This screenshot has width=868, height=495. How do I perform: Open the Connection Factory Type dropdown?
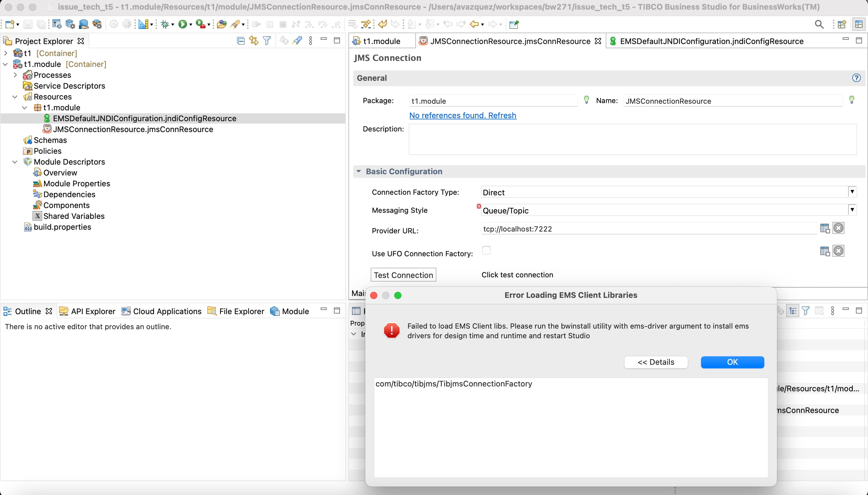click(852, 192)
